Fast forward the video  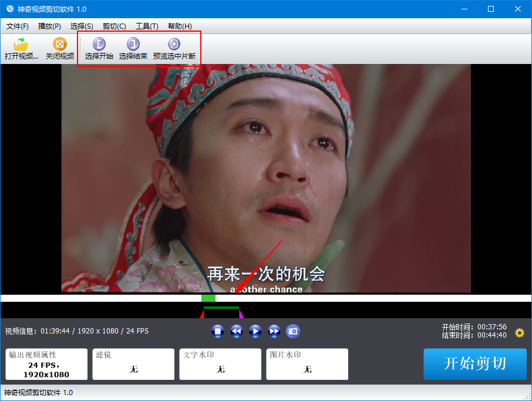tap(274, 331)
